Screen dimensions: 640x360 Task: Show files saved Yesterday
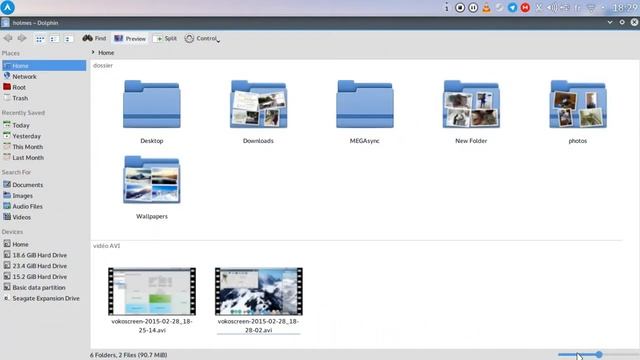pyautogui.click(x=44, y=136)
